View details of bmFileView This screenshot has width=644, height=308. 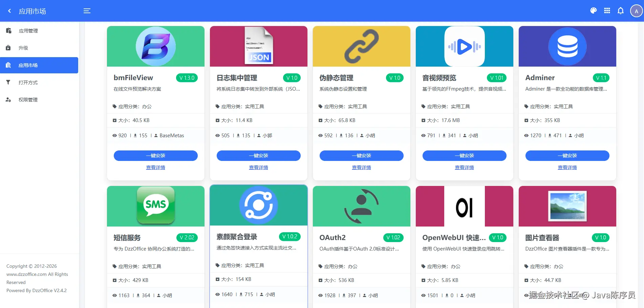(156, 167)
